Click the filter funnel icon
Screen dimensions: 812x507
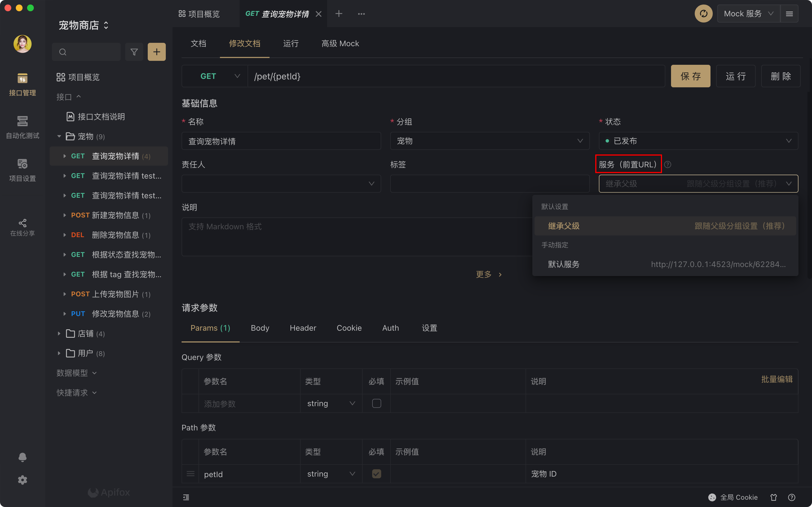[x=134, y=52]
